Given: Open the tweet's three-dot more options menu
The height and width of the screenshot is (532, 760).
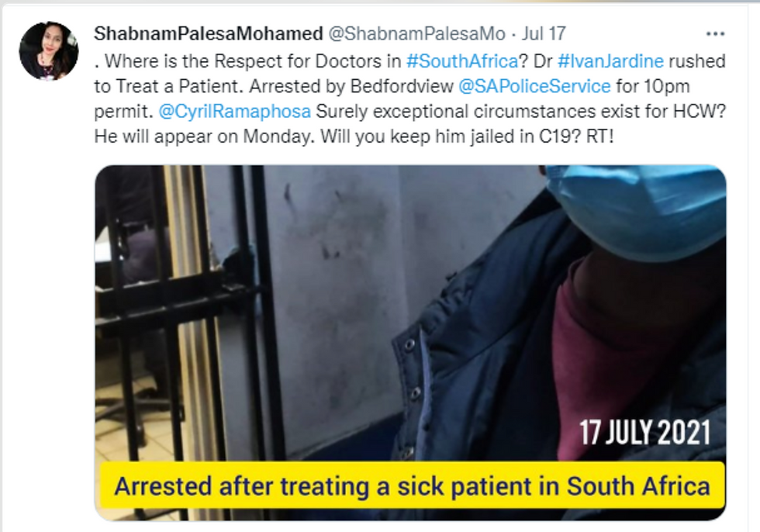Looking at the screenshot, I should (x=715, y=34).
